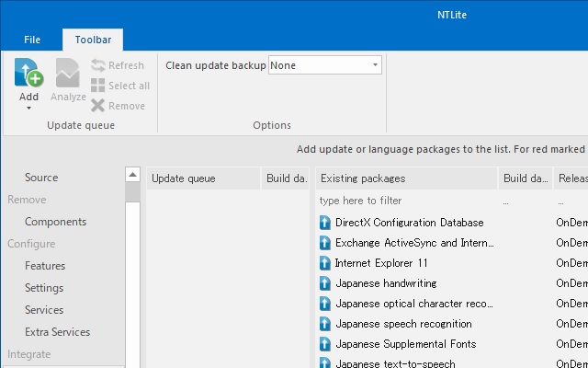Image resolution: width=588 pixels, height=368 pixels.
Task: Open the File menu tab
Action: (32, 40)
